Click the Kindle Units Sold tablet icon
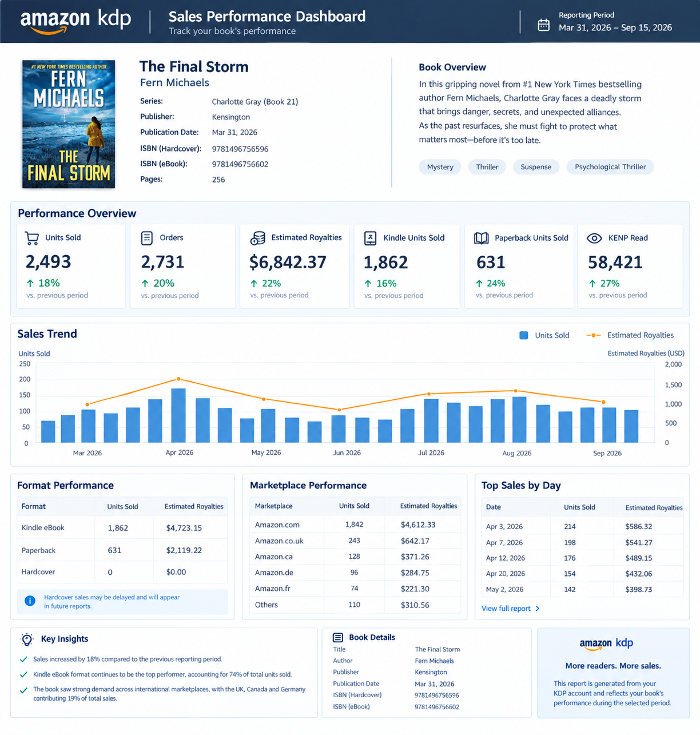The width and height of the screenshot is (700, 735). 371,238
